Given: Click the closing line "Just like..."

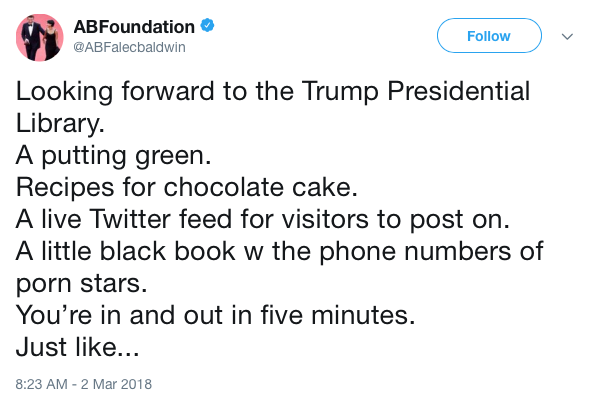Looking at the screenshot, I should (78, 347).
